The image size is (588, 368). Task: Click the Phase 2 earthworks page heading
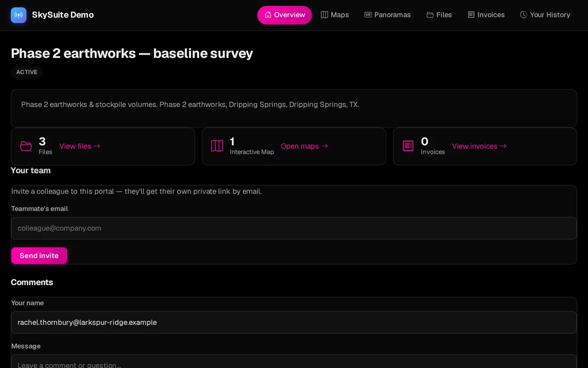point(132,53)
